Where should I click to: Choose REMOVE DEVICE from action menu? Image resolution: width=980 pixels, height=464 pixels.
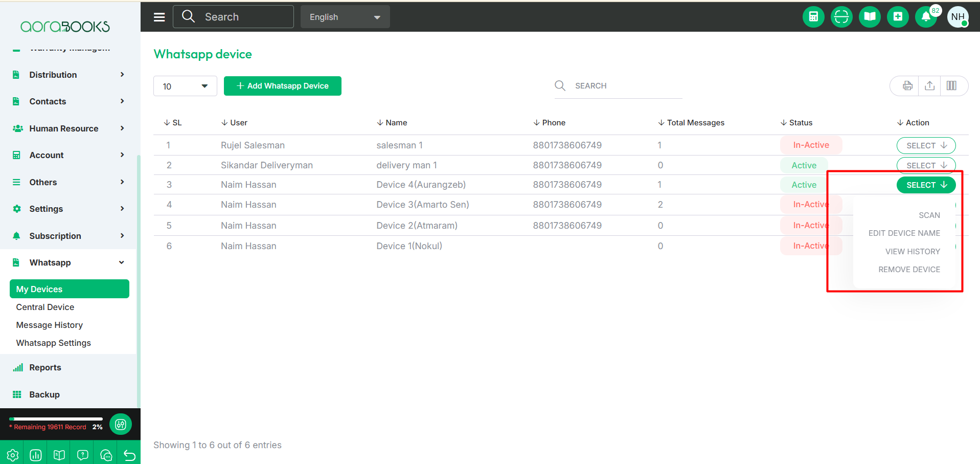pyautogui.click(x=909, y=270)
